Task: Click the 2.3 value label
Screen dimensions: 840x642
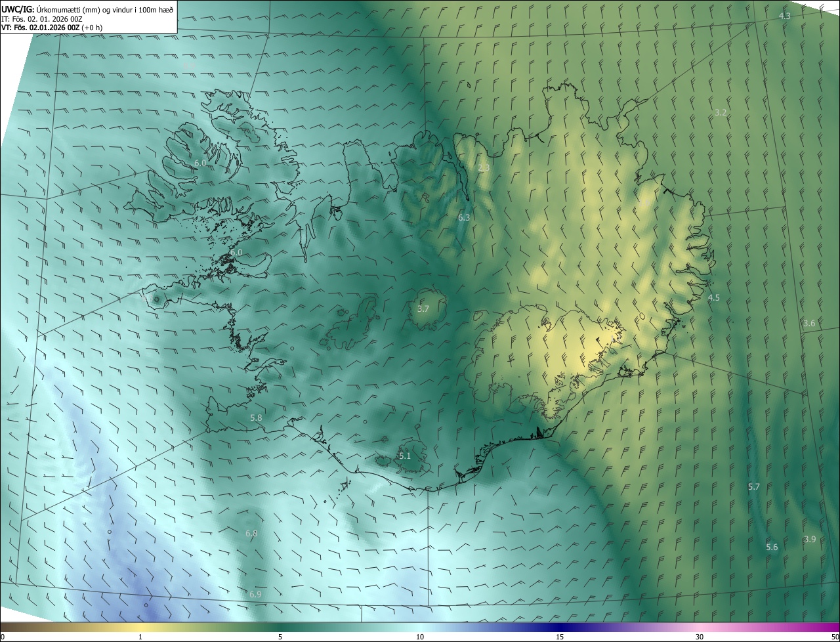Action: coord(484,168)
